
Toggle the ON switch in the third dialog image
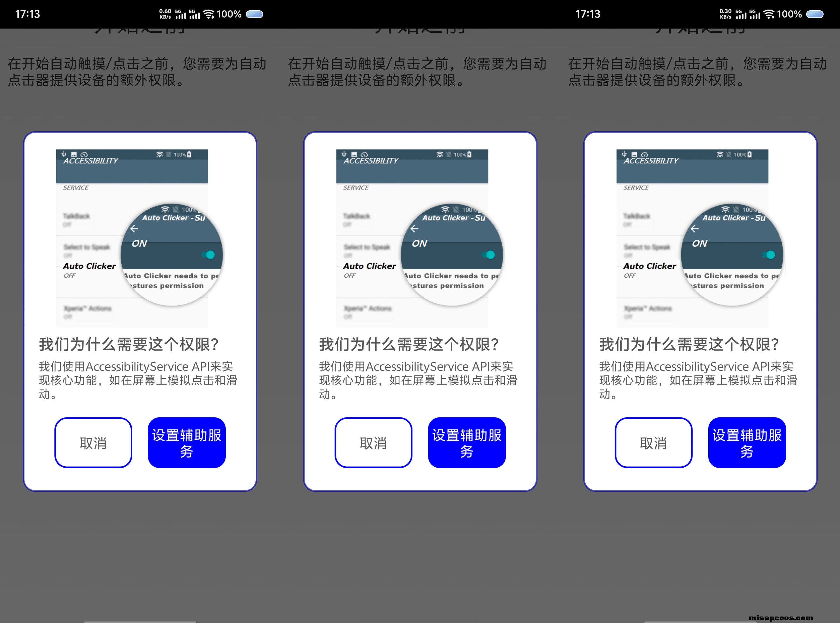[x=769, y=255]
